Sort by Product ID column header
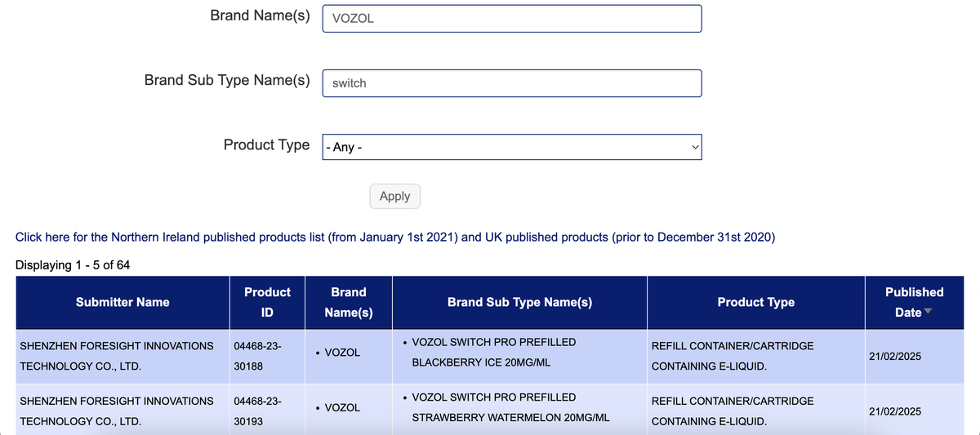Image resolution: width=980 pixels, height=435 pixels. (x=267, y=302)
